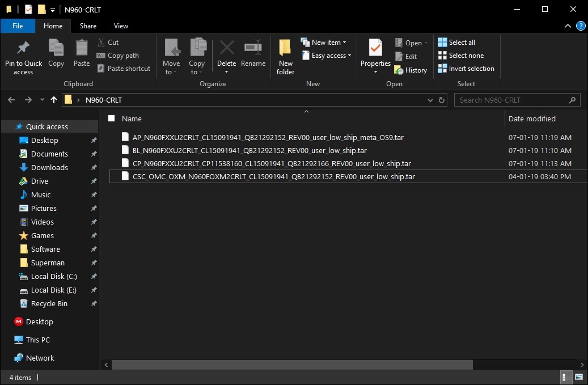Viewport: 588px width, 385px height.
Task: Open Documents in the sidebar
Action: point(49,154)
